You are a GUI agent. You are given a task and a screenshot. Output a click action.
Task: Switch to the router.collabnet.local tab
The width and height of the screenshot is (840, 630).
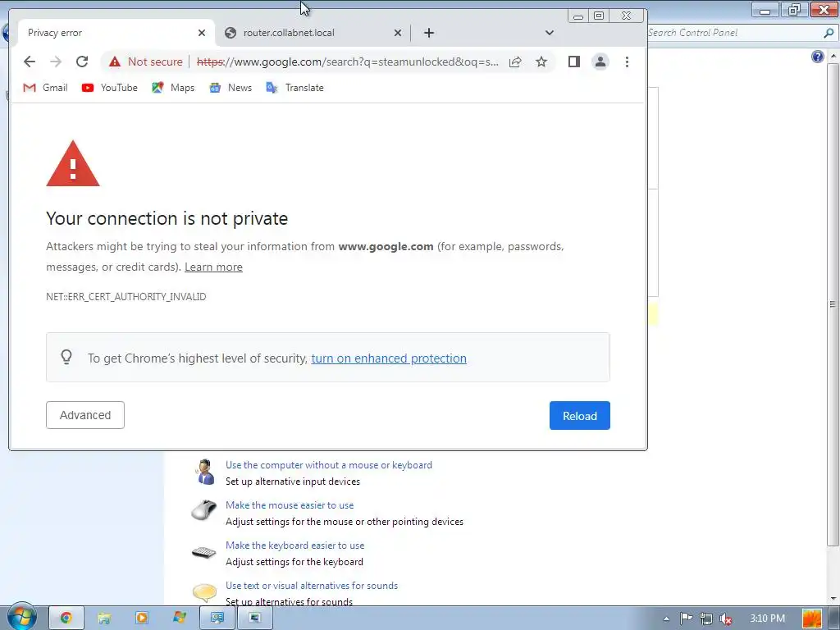click(x=313, y=33)
